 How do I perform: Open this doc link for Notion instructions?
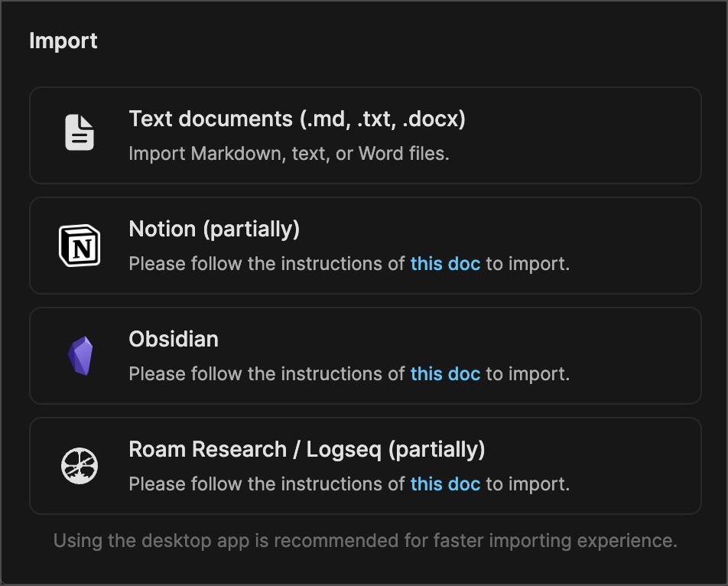(445, 264)
